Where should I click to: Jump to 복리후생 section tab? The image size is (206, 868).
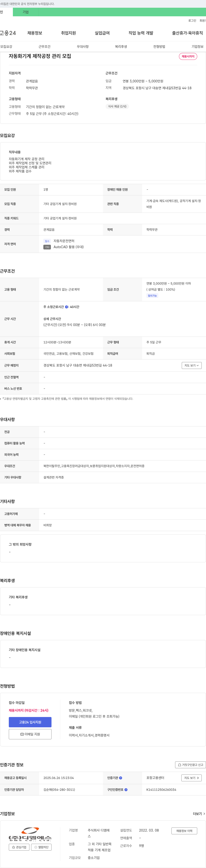[x=121, y=47]
